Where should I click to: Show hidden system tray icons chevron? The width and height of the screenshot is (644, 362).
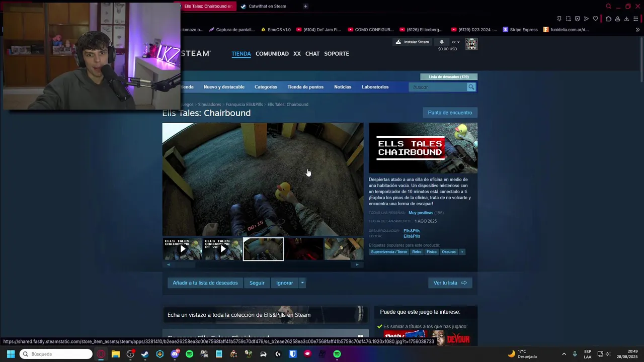tap(563, 354)
